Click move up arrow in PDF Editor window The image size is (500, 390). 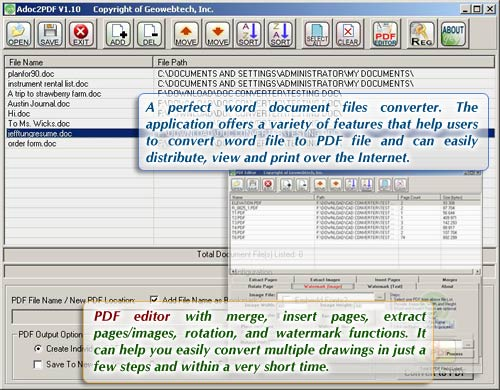pos(320,184)
